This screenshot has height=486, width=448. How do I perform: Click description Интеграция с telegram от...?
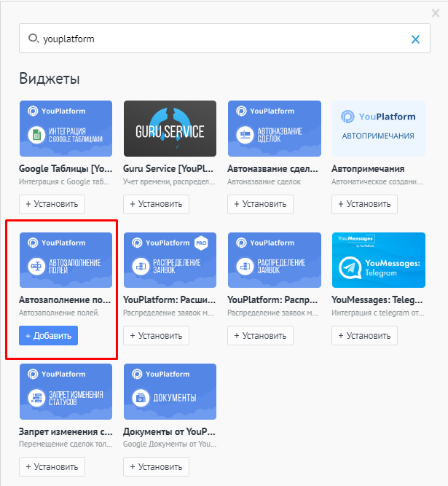click(x=378, y=313)
